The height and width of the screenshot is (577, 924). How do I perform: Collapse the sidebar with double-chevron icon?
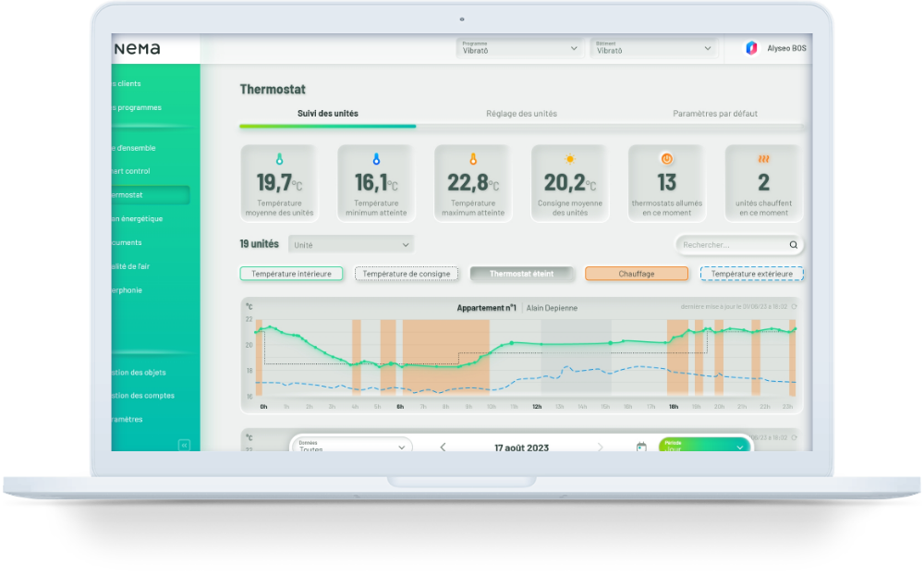pyautogui.click(x=183, y=446)
